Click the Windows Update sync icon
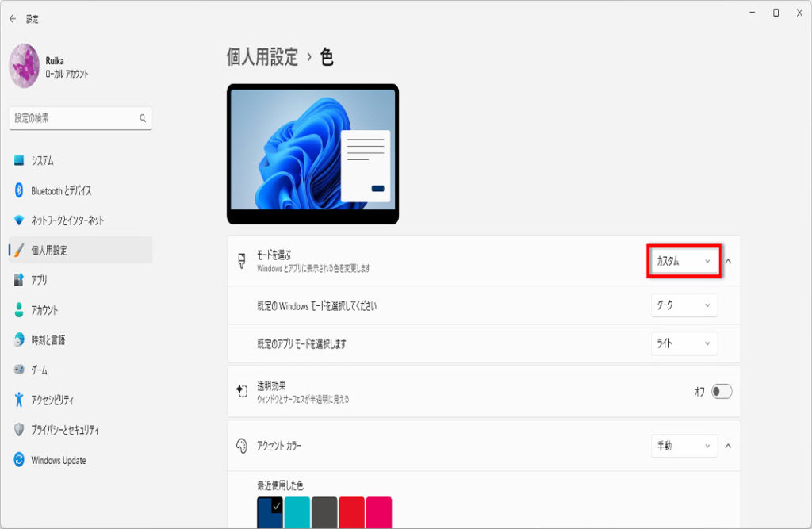The width and height of the screenshot is (812, 529). point(19,459)
